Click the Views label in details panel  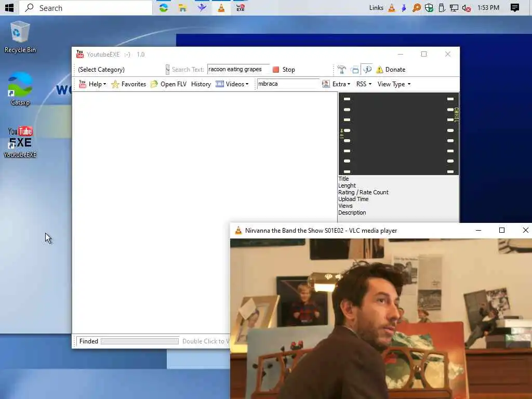345,206
